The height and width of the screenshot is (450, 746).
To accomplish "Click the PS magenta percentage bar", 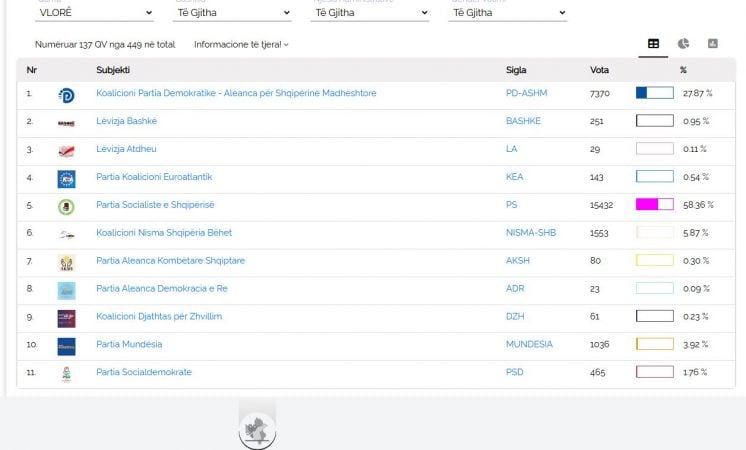I will 655,205.
